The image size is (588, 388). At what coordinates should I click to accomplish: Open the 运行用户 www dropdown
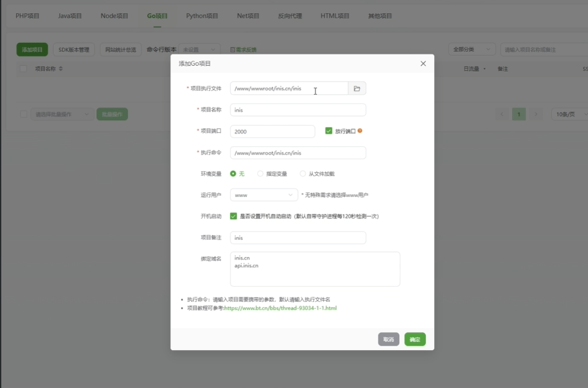tap(264, 195)
